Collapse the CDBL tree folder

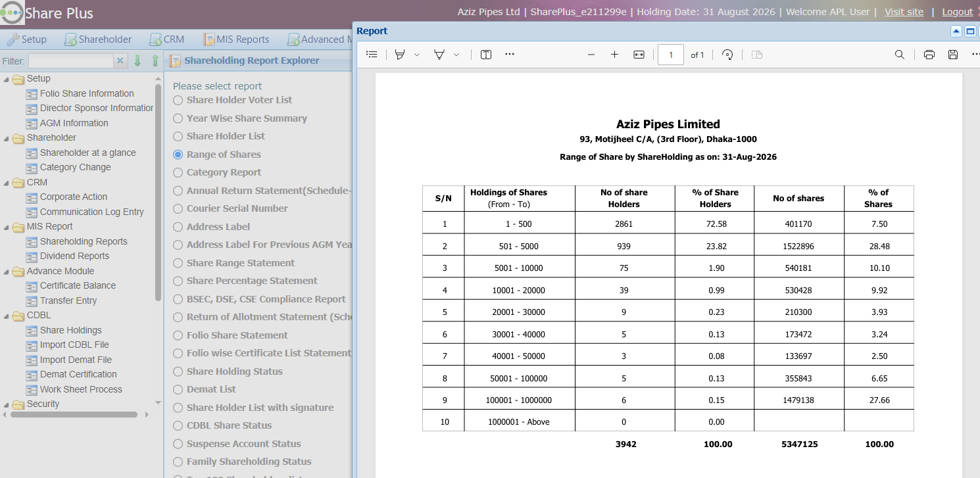7,316
